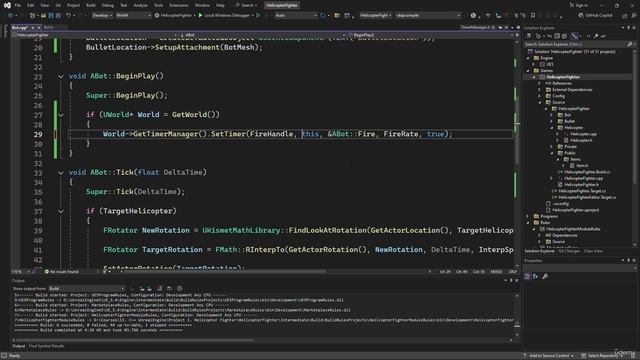Click Add to Source Control in status bar
640x360 pixels.
coord(549,356)
